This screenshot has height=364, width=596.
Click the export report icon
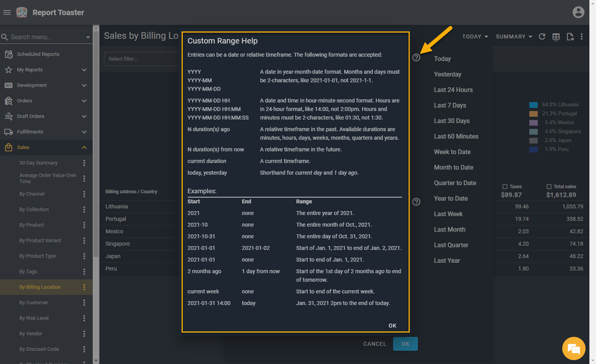tap(570, 36)
